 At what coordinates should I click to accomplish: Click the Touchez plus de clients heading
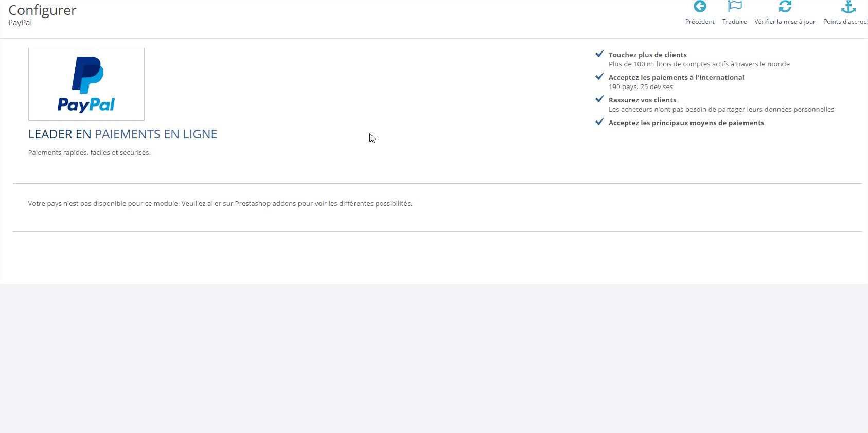(x=647, y=55)
